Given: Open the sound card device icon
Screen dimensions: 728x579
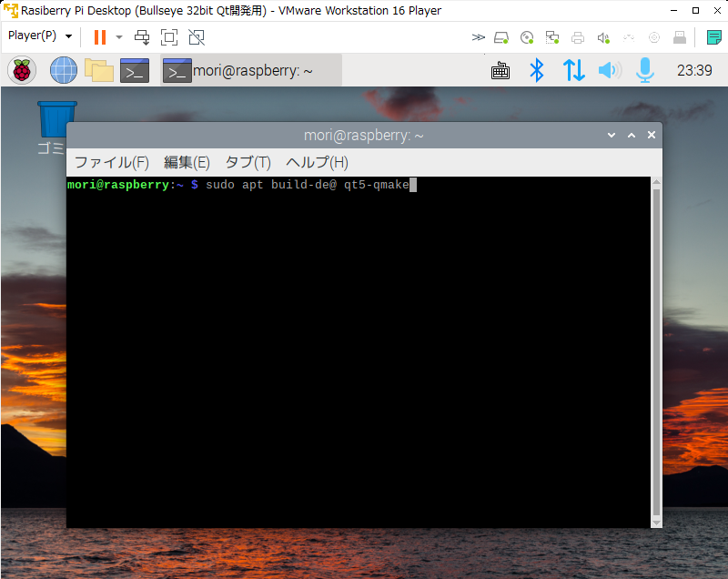Looking at the screenshot, I should click(x=603, y=37).
